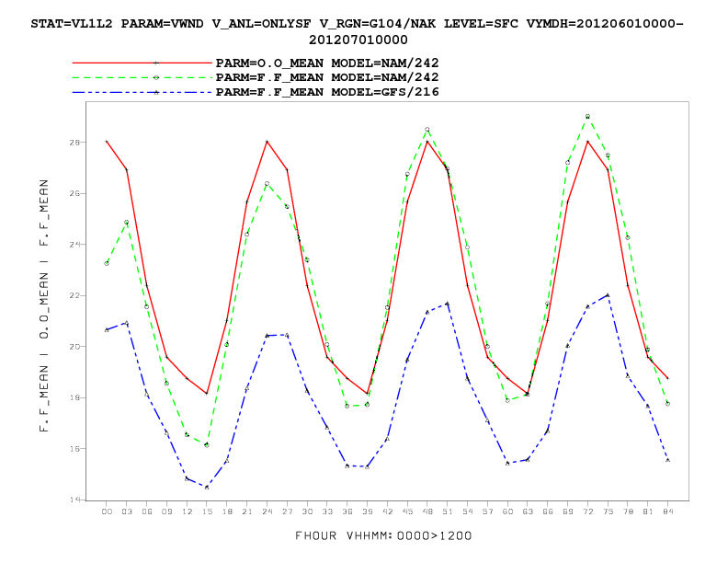This screenshot has width=728, height=563.
Task: Click x-axis tick label 54
Action: pos(468,511)
